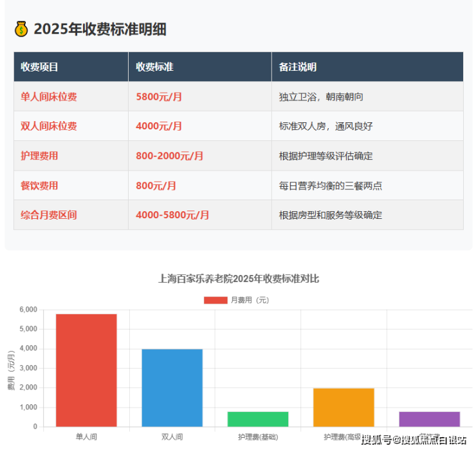Viewport: 476px width, 450px height.
Task: Click the chart title 上海百家乐养老院2025年收费标准对比
Action: [239, 279]
